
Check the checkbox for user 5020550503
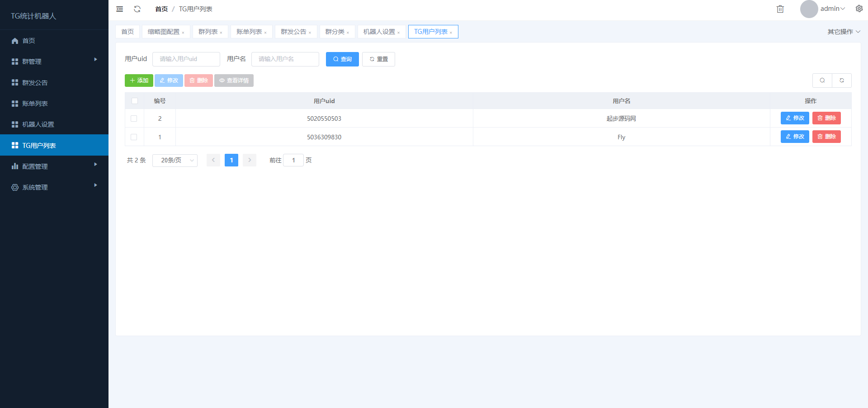coord(134,119)
